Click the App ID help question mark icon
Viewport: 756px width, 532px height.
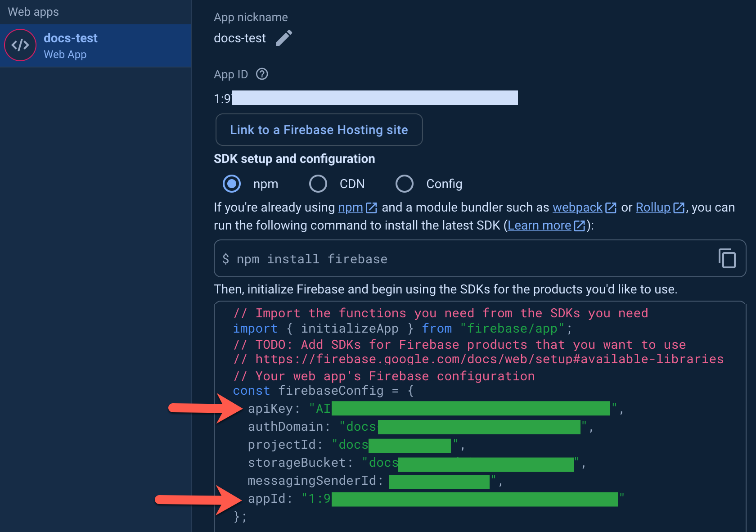click(x=262, y=74)
